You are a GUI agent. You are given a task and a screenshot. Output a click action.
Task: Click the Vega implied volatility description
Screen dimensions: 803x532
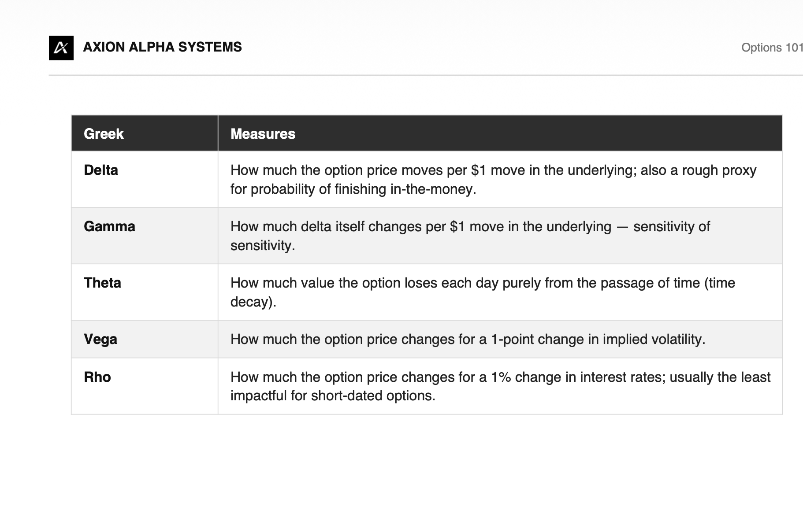(468, 339)
